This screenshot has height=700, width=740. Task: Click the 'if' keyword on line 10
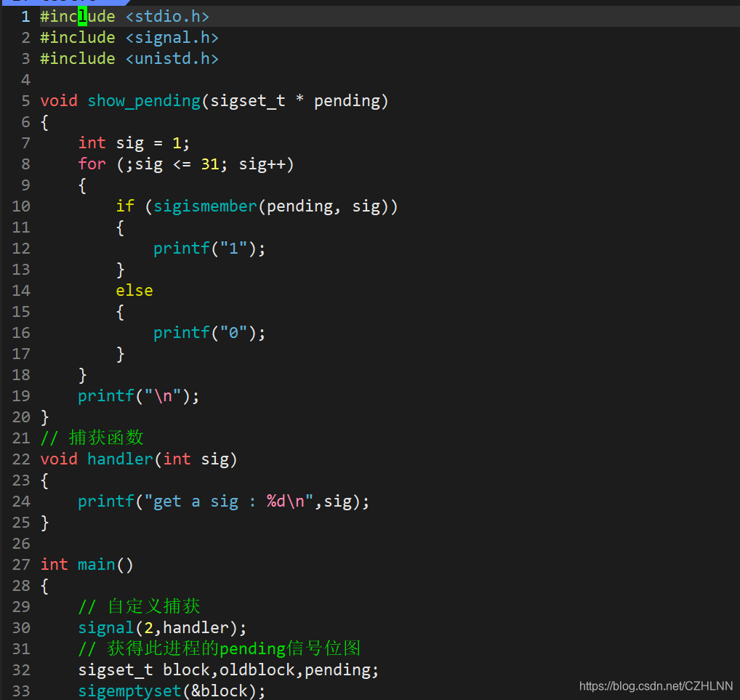(x=125, y=206)
